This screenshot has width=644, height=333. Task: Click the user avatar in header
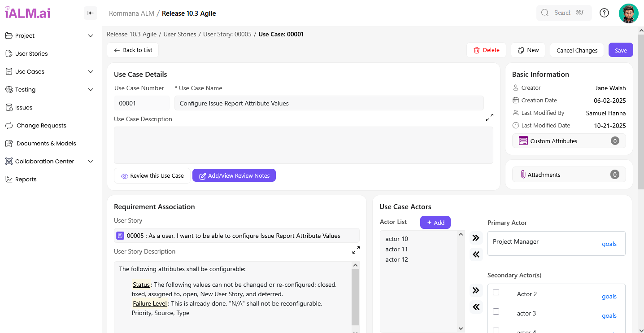[628, 13]
